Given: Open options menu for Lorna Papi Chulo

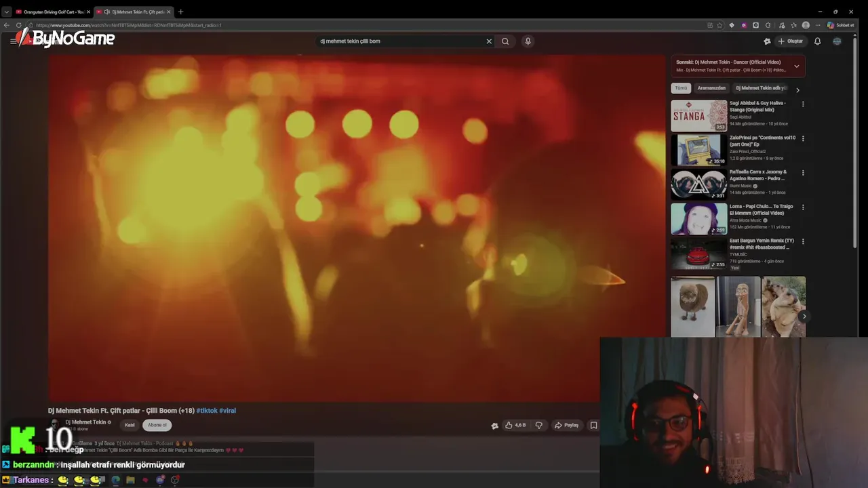Looking at the screenshot, I should (x=803, y=207).
